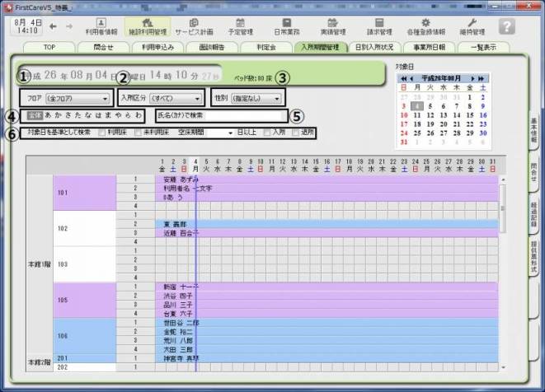Open 予定管理 from the top toolbar
Screen dimensions: 545x392
(x=240, y=26)
